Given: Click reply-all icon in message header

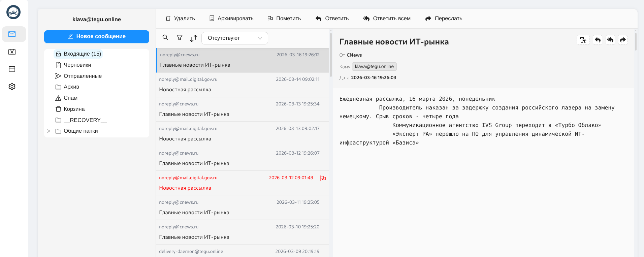Looking at the screenshot, I should click(610, 40).
